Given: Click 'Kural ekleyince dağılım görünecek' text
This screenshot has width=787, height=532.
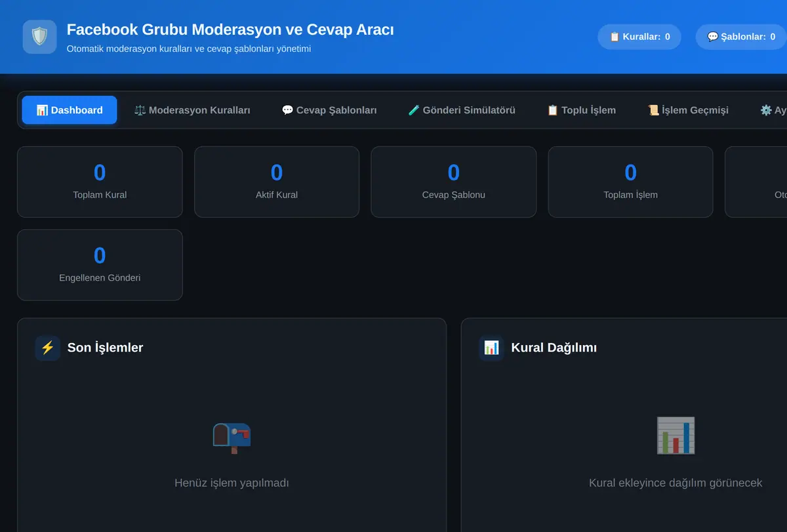Looking at the screenshot, I should pyautogui.click(x=676, y=483).
